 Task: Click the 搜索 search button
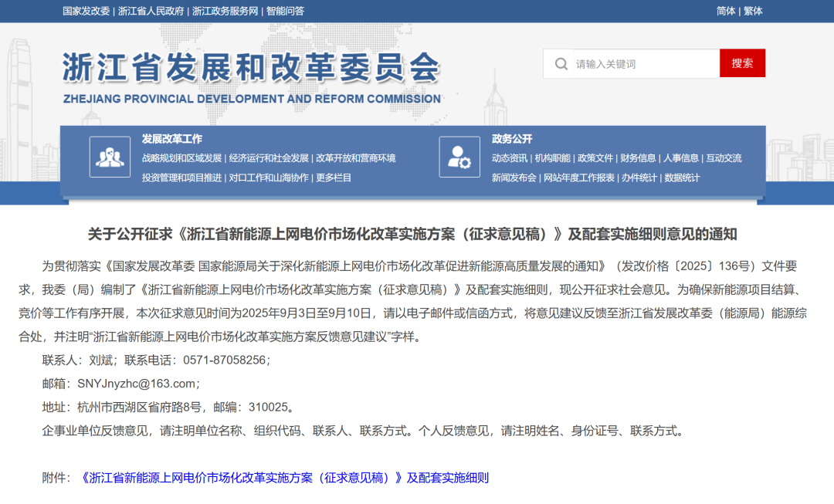(742, 63)
